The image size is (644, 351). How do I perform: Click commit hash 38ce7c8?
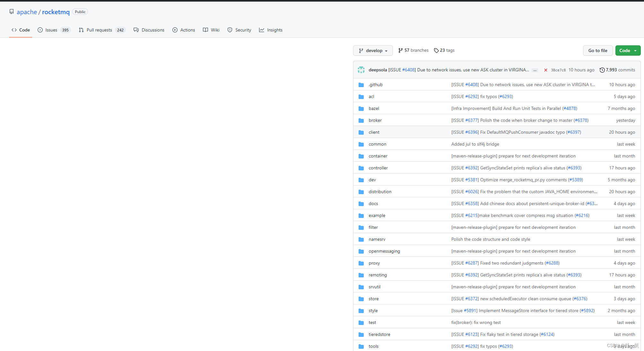pyautogui.click(x=558, y=70)
